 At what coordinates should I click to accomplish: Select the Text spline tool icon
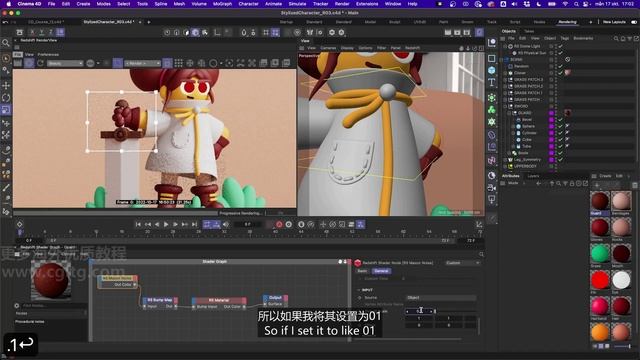(x=491, y=82)
